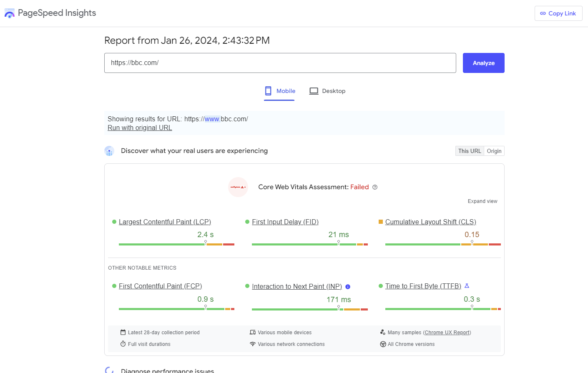Screen dimensions: 588x373
Task: Click the Chrome icon for Chrome versions
Action: 383,344
